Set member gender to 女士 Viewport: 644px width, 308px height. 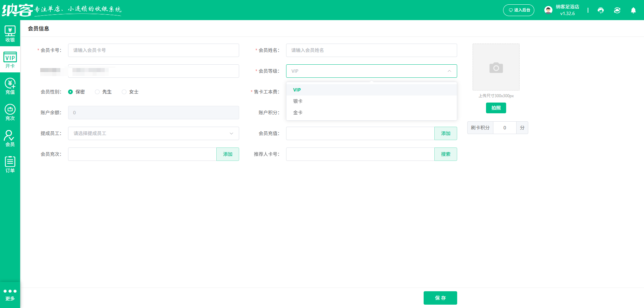(x=124, y=91)
